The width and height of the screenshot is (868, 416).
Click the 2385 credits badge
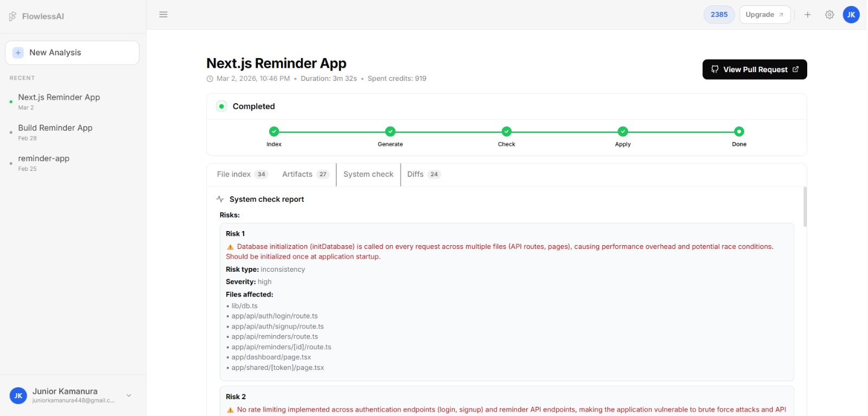(x=719, y=15)
